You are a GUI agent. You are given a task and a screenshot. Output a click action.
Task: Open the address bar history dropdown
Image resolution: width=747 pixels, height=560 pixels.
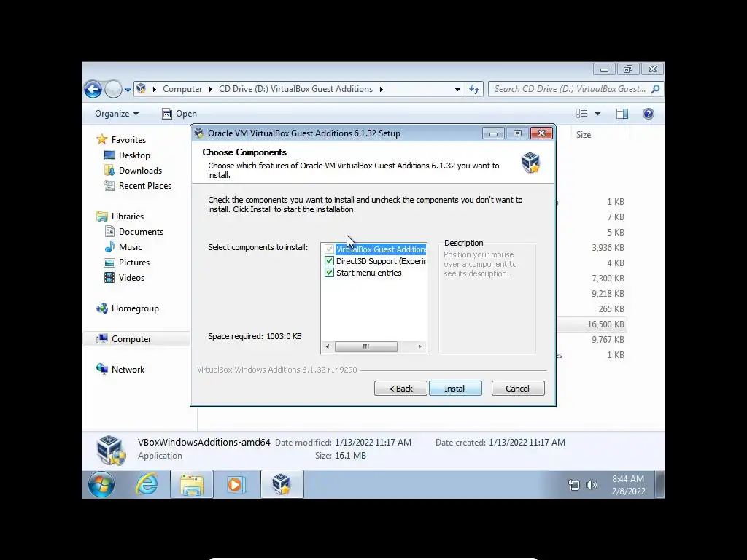tap(457, 89)
